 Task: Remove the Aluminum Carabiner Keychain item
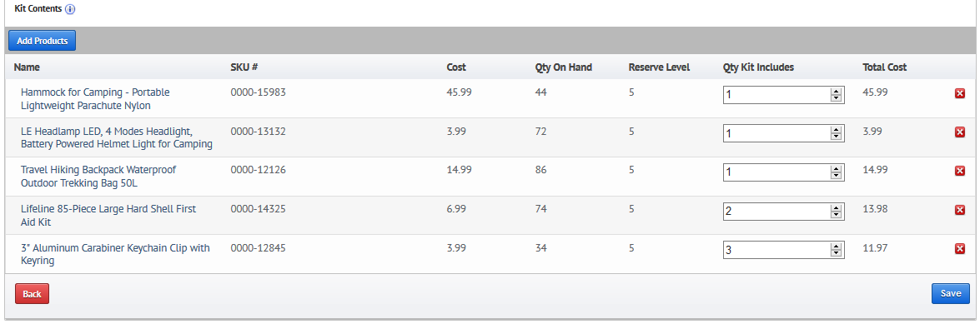(x=960, y=249)
